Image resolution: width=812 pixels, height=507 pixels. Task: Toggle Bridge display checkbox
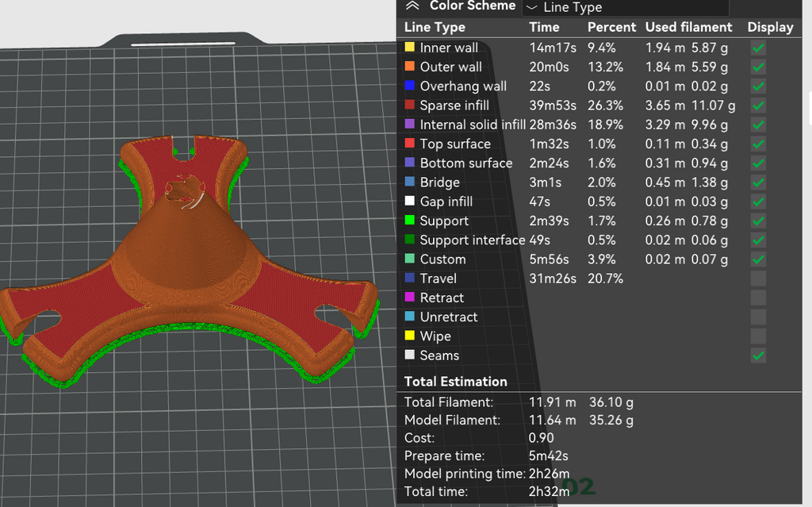coord(758,182)
